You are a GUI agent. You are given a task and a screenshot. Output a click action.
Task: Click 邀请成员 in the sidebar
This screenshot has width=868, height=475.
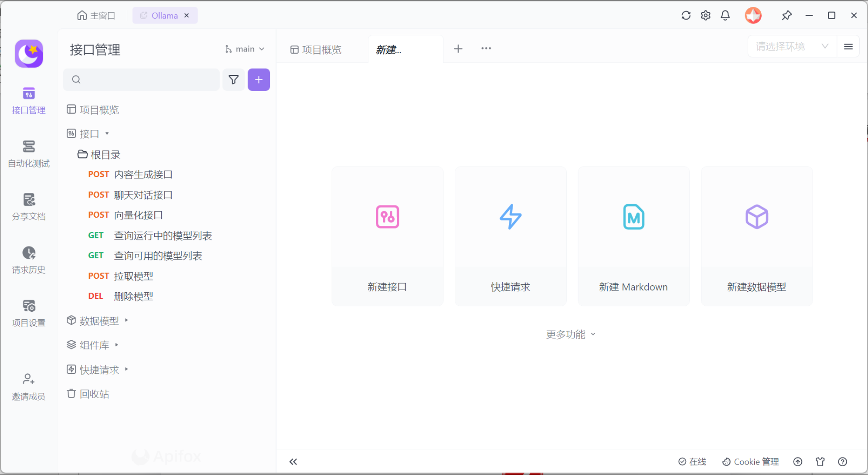point(29,387)
